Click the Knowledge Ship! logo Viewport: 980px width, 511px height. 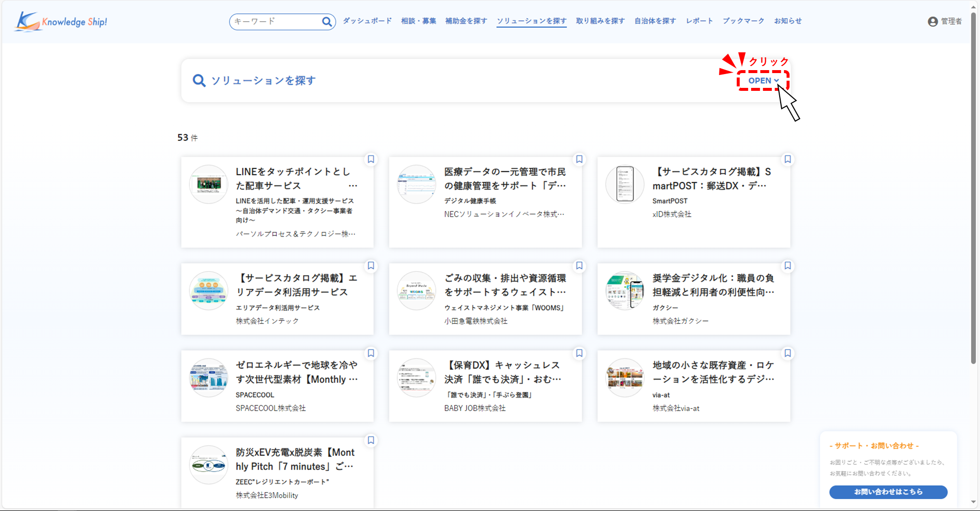point(61,22)
